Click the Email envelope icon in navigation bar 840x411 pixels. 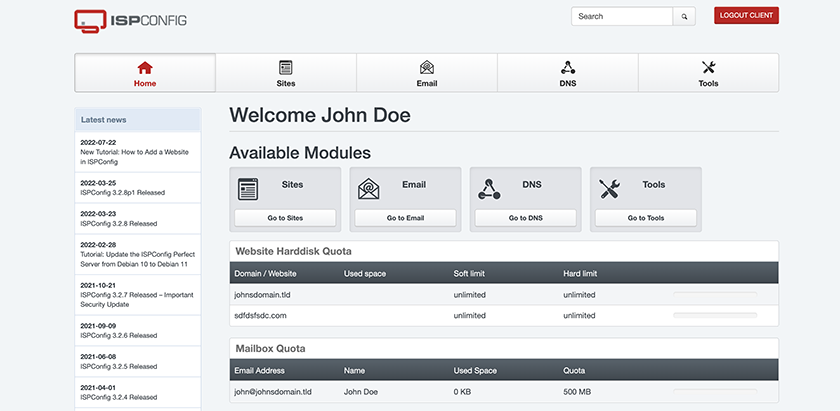pyautogui.click(x=427, y=68)
